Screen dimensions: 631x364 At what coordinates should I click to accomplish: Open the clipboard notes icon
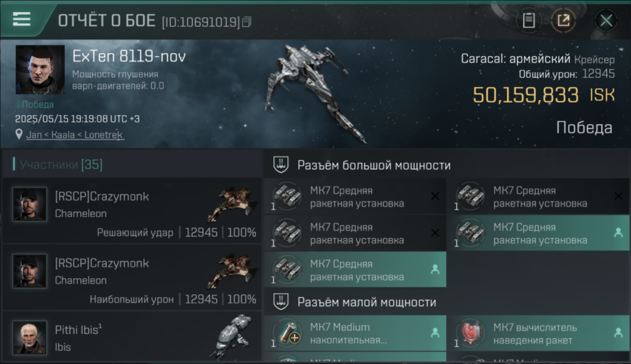pyautogui.click(x=529, y=20)
